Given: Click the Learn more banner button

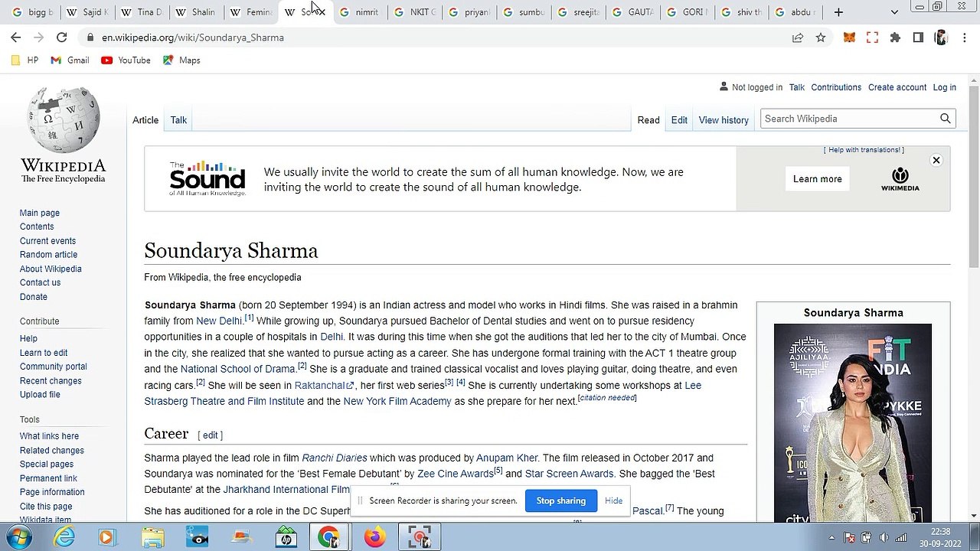Looking at the screenshot, I should click(x=817, y=179).
